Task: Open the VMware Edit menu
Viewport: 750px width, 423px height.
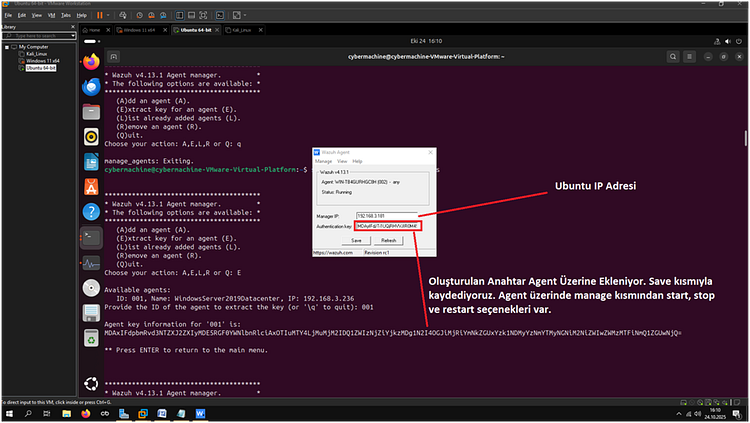Action: [22, 15]
